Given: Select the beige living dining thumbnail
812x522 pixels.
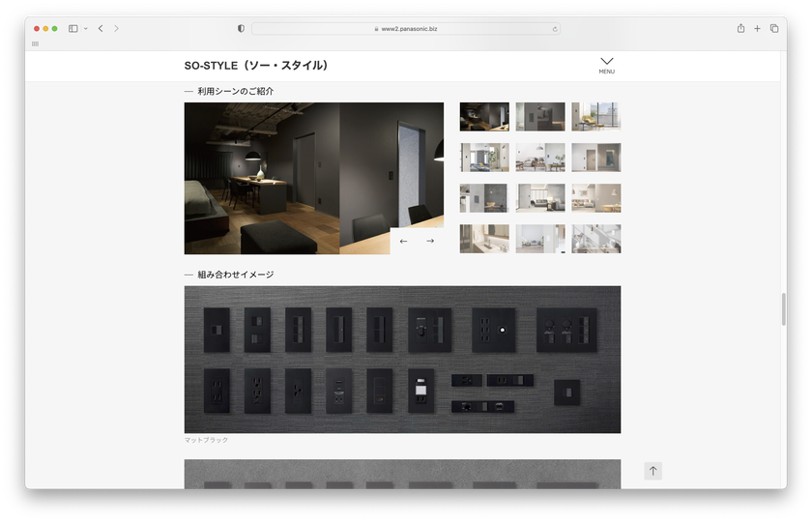Looking at the screenshot, I should (596, 198).
